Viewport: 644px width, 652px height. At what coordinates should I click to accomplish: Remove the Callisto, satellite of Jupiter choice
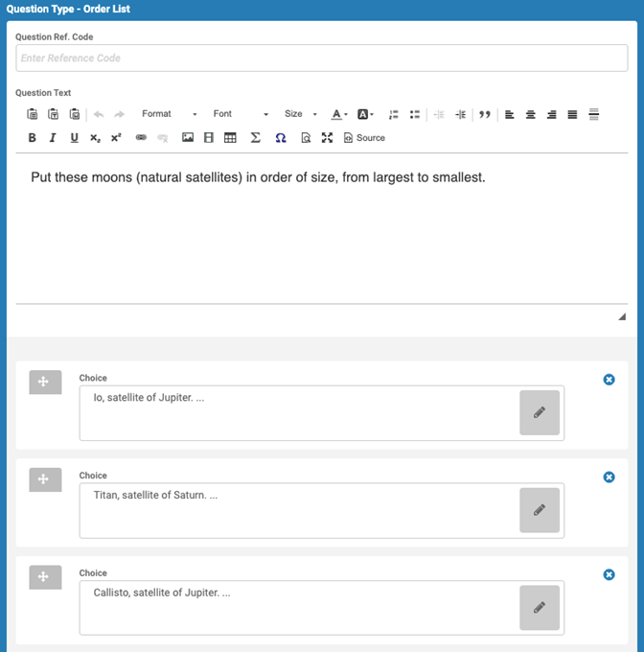(609, 574)
